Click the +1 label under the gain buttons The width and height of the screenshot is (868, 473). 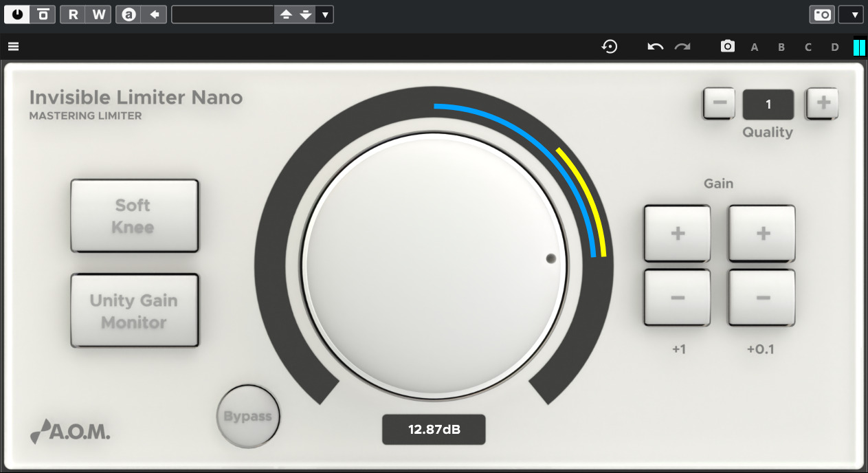click(x=678, y=349)
